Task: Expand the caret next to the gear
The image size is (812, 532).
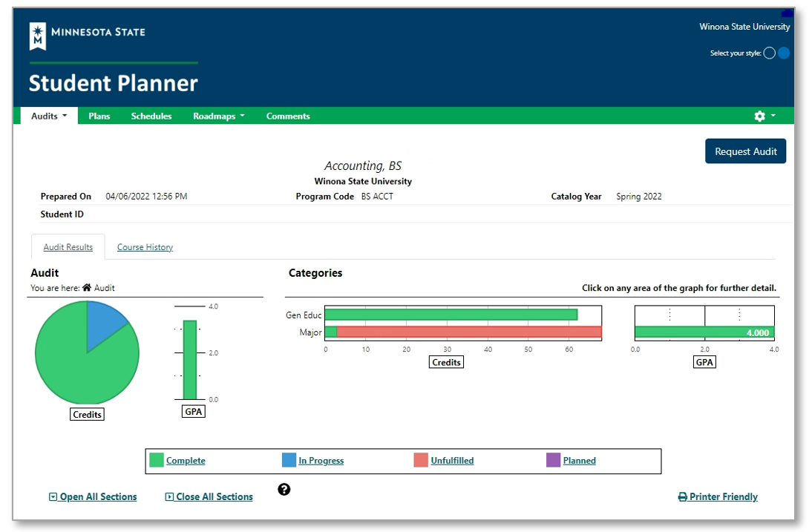Action: [x=773, y=116]
